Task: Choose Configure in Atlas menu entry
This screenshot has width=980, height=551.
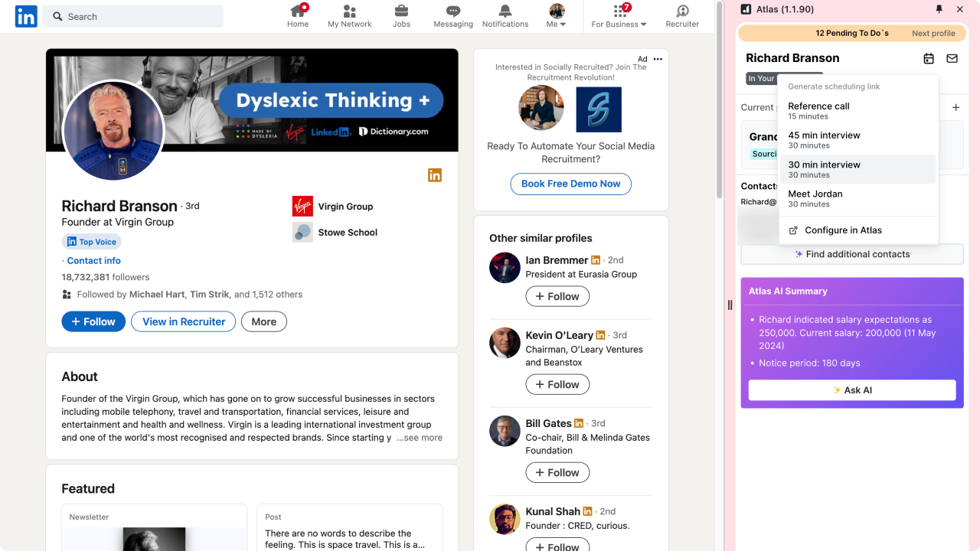Action: tap(858, 230)
